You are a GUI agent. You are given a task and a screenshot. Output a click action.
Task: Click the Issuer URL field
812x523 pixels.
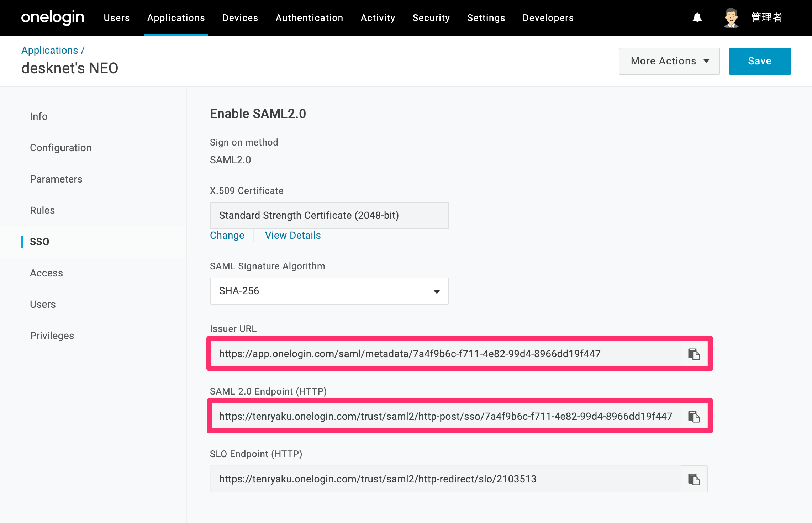[x=445, y=354]
